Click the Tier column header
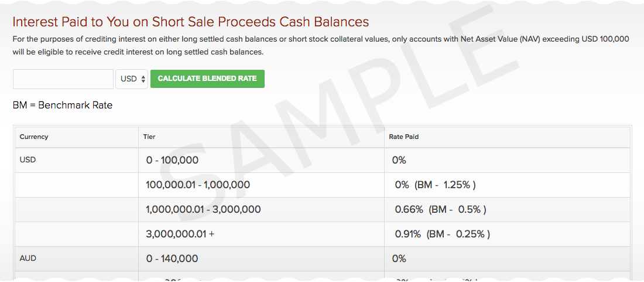The image size is (644, 282). pyautogui.click(x=149, y=137)
